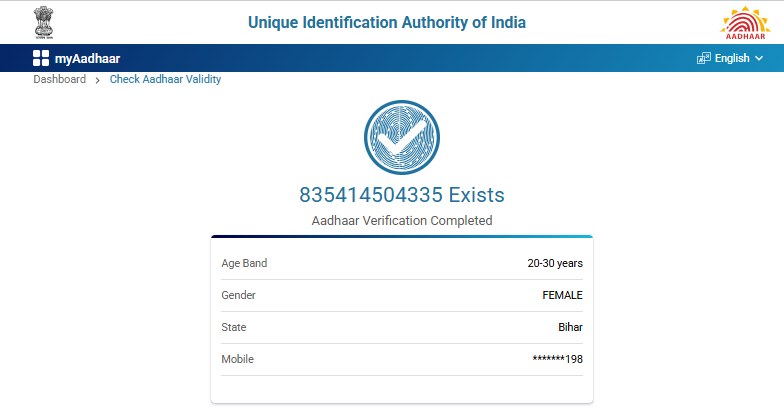Open the English language dropdown
Image resolution: width=784 pixels, height=408 pixels.
[731, 58]
